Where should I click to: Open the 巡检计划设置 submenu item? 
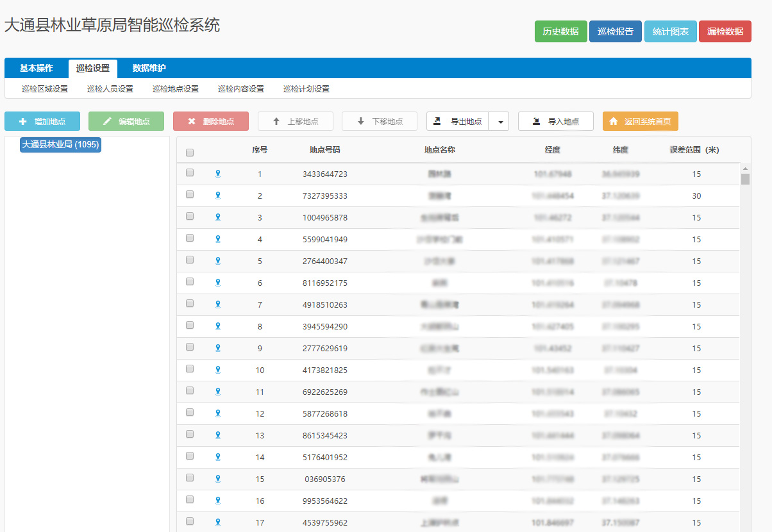(x=306, y=89)
